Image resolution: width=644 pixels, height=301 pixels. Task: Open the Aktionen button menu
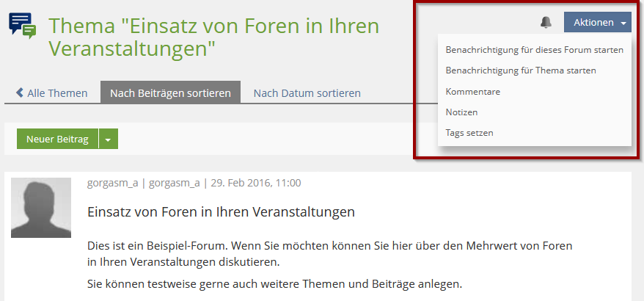click(593, 23)
